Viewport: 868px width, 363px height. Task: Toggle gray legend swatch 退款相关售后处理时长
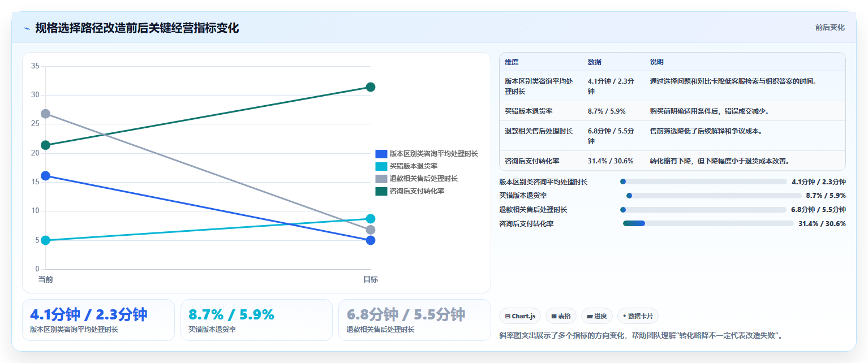point(381,179)
